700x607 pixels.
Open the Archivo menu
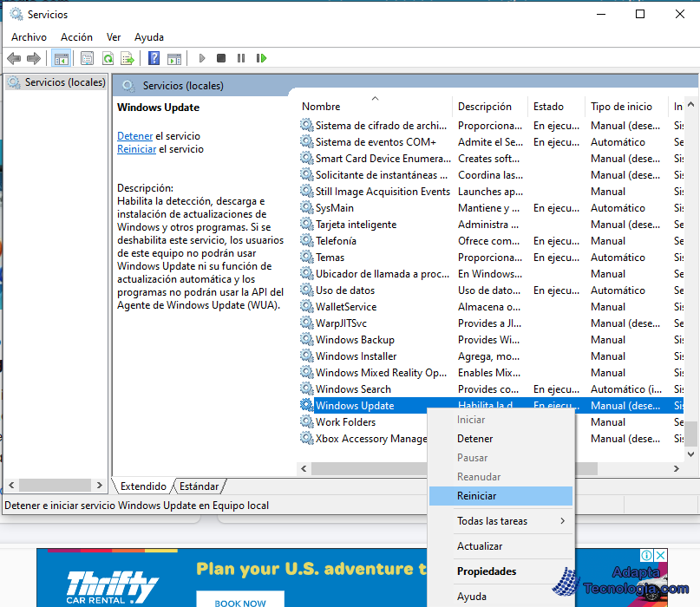pos(29,37)
